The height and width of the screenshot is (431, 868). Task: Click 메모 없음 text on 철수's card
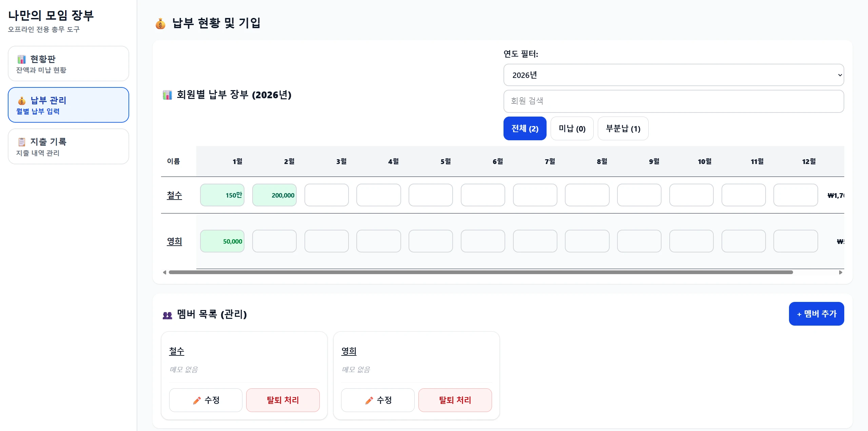[184, 369]
